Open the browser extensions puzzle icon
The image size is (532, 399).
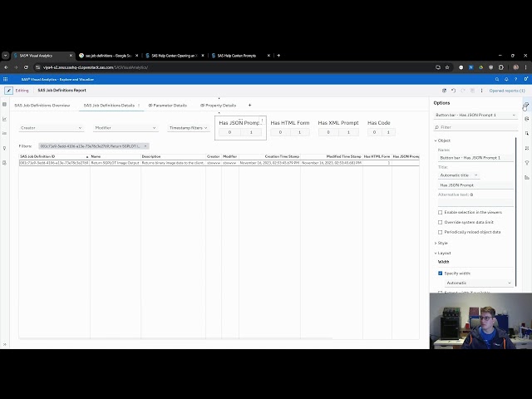coord(500,67)
